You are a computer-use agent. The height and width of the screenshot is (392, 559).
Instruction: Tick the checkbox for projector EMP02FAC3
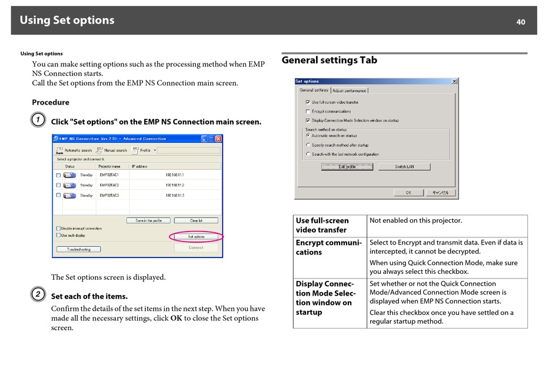pos(58,195)
